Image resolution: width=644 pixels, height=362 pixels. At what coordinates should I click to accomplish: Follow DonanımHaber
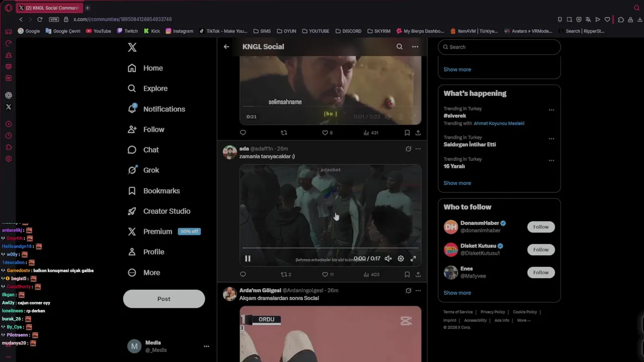541,227
